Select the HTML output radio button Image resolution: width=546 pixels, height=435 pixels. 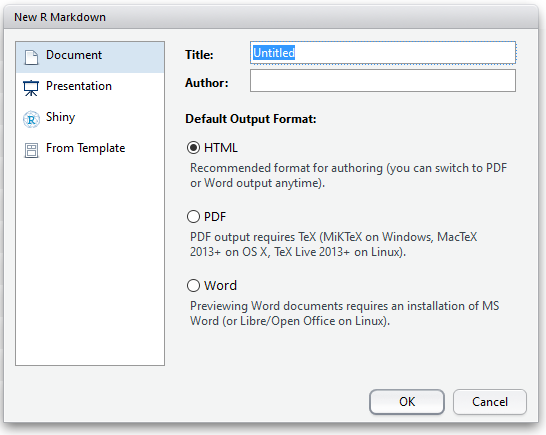(x=193, y=148)
